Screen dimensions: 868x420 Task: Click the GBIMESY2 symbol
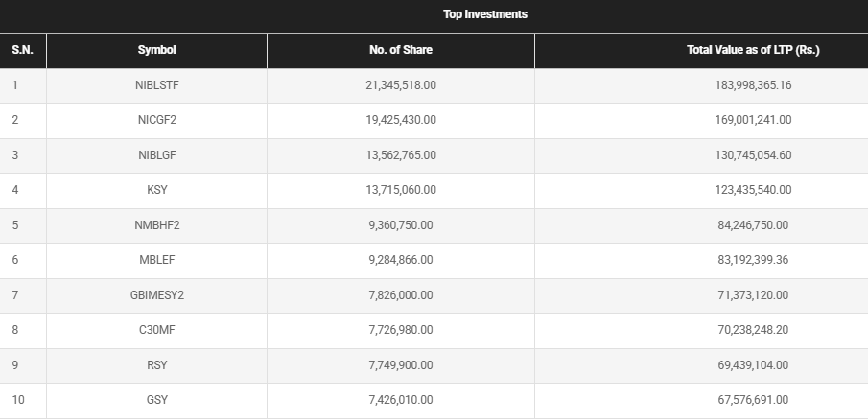click(x=157, y=295)
